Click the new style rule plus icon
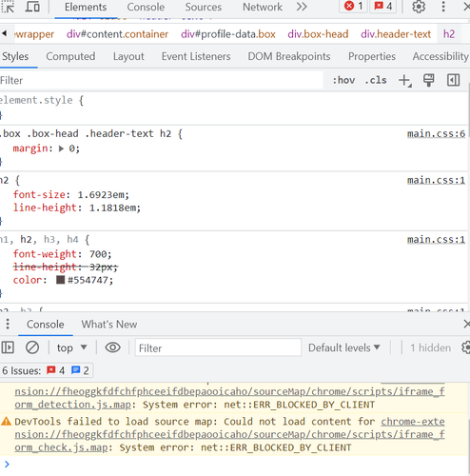The height and width of the screenshot is (476, 470). 405,80
